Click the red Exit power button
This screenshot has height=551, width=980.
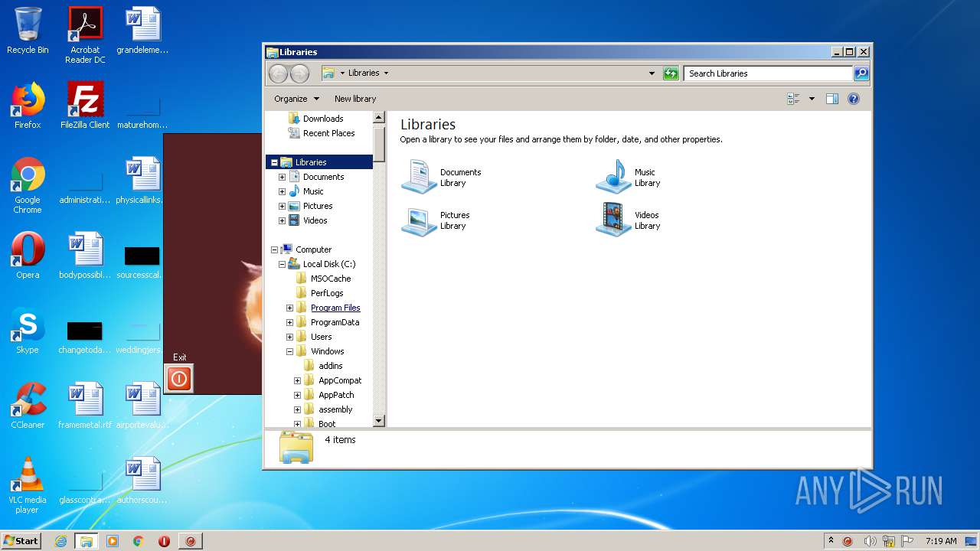pyautogui.click(x=179, y=379)
